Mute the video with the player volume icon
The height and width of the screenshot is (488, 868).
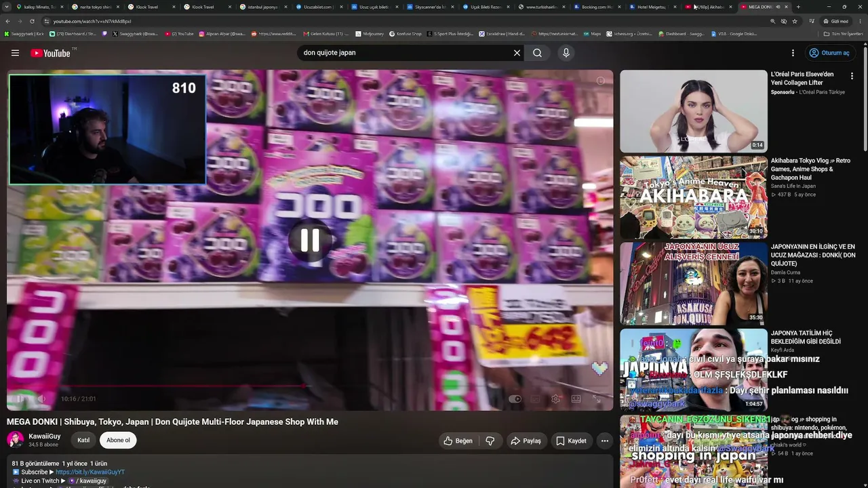(x=41, y=399)
